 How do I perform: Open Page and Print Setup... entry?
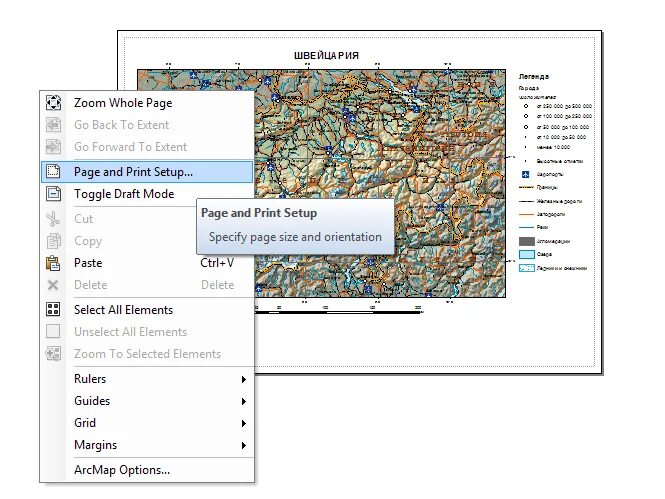click(x=147, y=171)
